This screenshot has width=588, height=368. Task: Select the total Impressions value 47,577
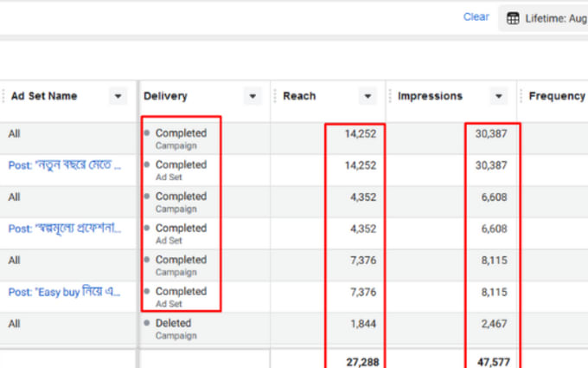coord(494,362)
